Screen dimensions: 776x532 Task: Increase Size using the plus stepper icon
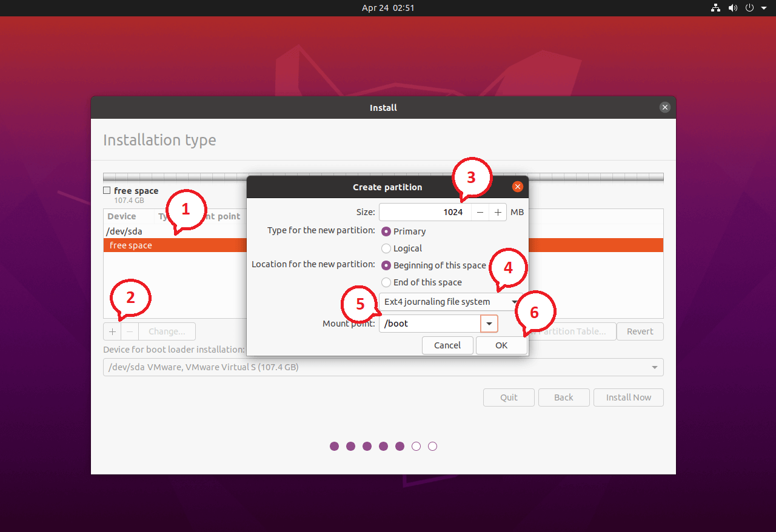(x=497, y=212)
